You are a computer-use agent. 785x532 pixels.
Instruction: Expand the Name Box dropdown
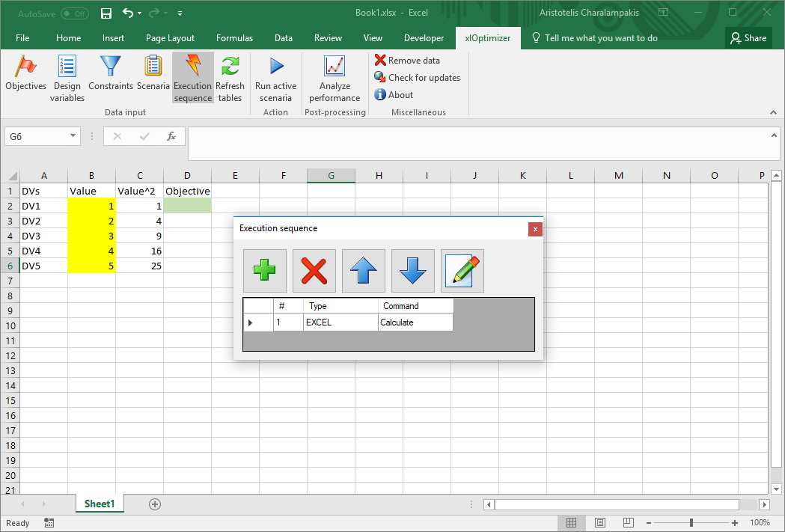[x=73, y=136]
